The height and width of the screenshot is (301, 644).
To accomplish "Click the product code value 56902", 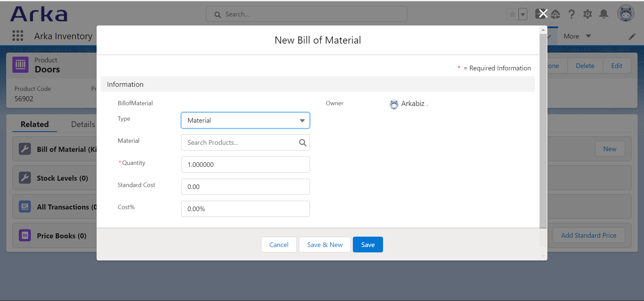I will (24, 99).
